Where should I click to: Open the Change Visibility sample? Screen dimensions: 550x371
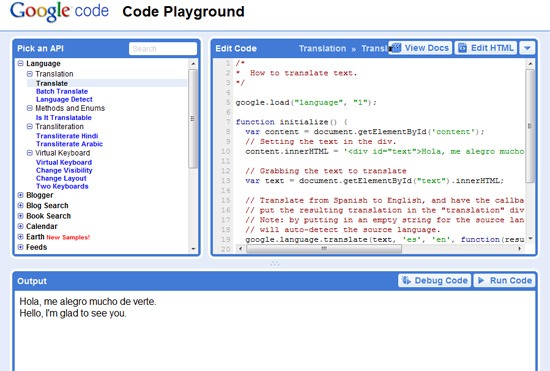click(64, 170)
